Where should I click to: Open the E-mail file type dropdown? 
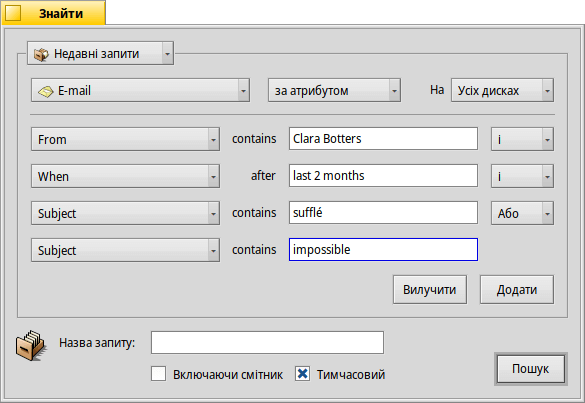140,90
